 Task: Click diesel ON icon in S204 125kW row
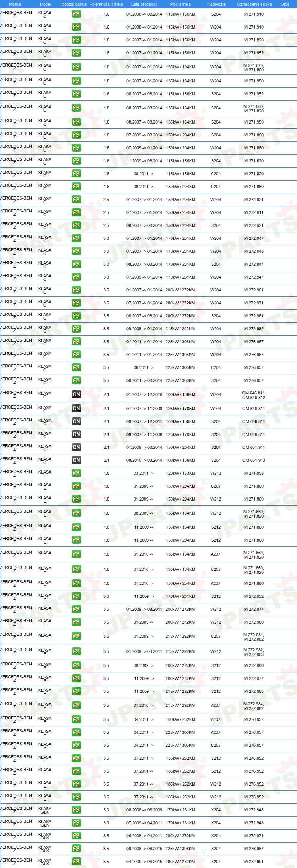(x=76, y=435)
